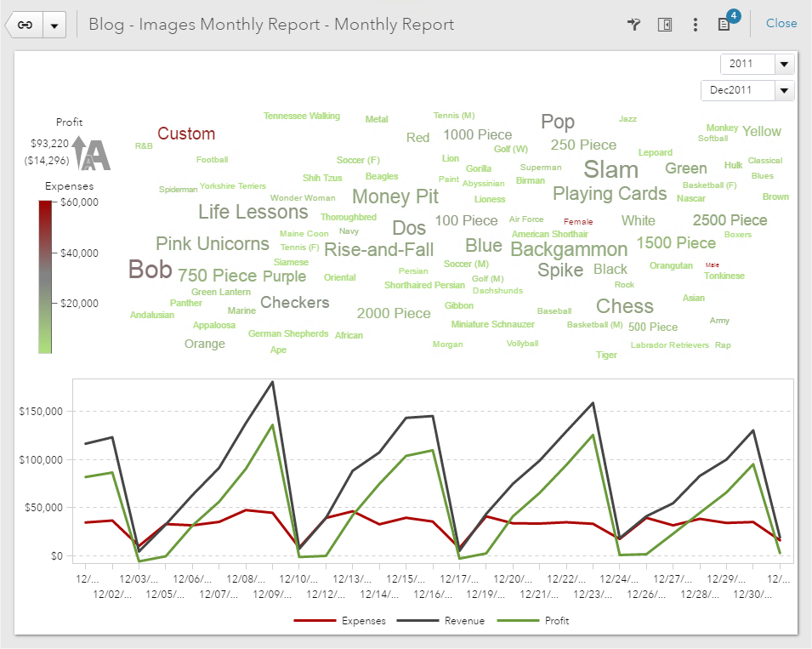Viewport: 812px width, 649px height.
Task: Click the Expenses color gradient legend
Action: tap(45, 276)
